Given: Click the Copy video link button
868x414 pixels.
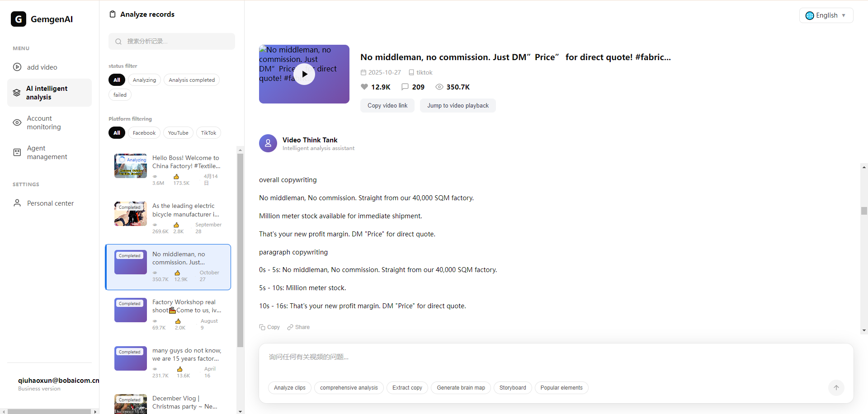Looking at the screenshot, I should coord(387,106).
